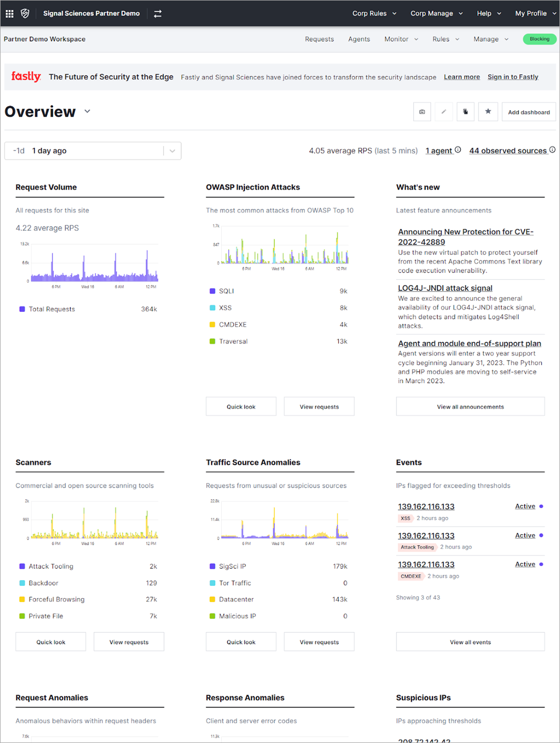The image size is (560, 743).
Task: Click View requests under Traffic Source Anomalies
Action: point(319,642)
